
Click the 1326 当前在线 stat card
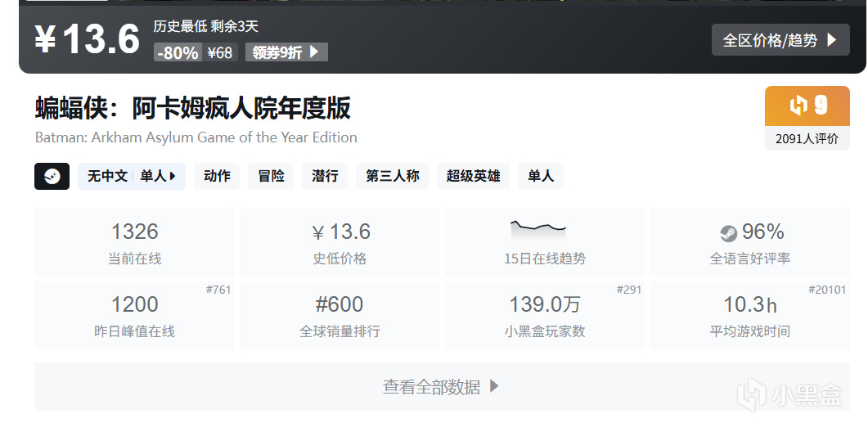134,242
